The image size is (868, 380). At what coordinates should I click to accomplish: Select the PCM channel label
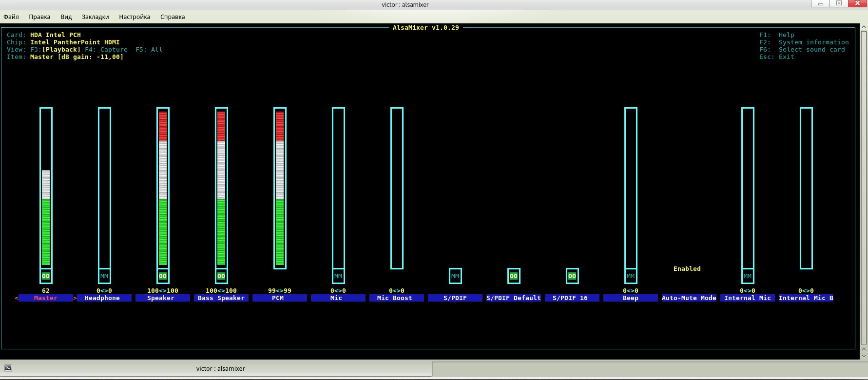coord(280,298)
